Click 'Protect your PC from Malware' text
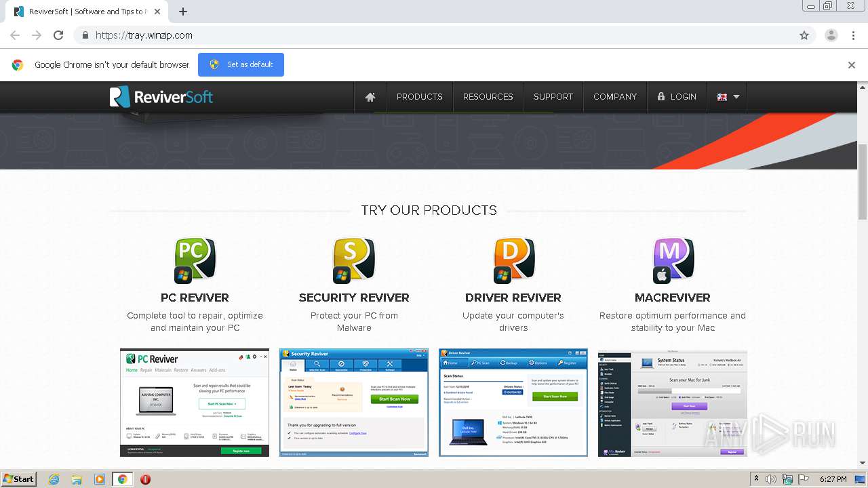 [x=354, y=322]
